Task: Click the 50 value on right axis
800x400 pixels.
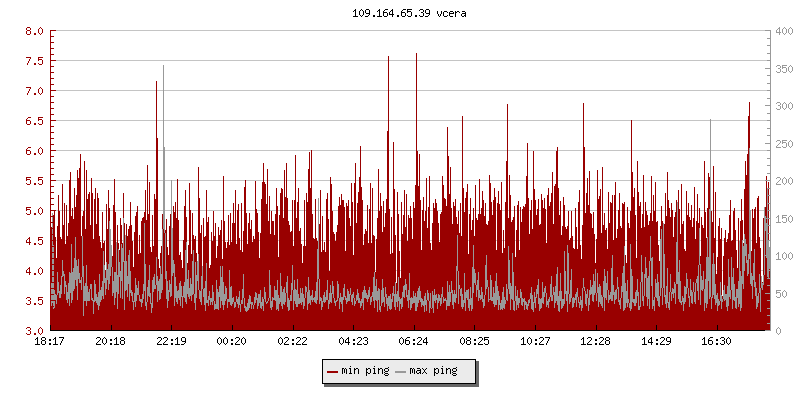Action: (x=780, y=293)
